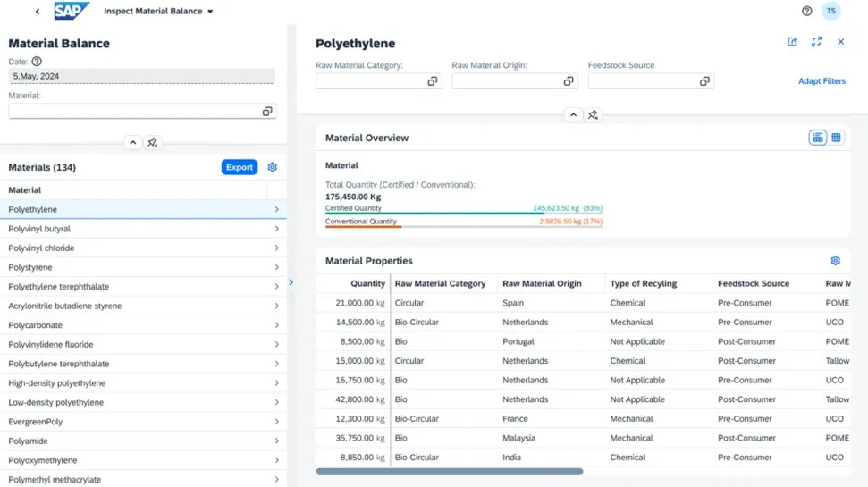Close the Polyethylene detail panel
The height and width of the screenshot is (487, 868).
point(840,42)
